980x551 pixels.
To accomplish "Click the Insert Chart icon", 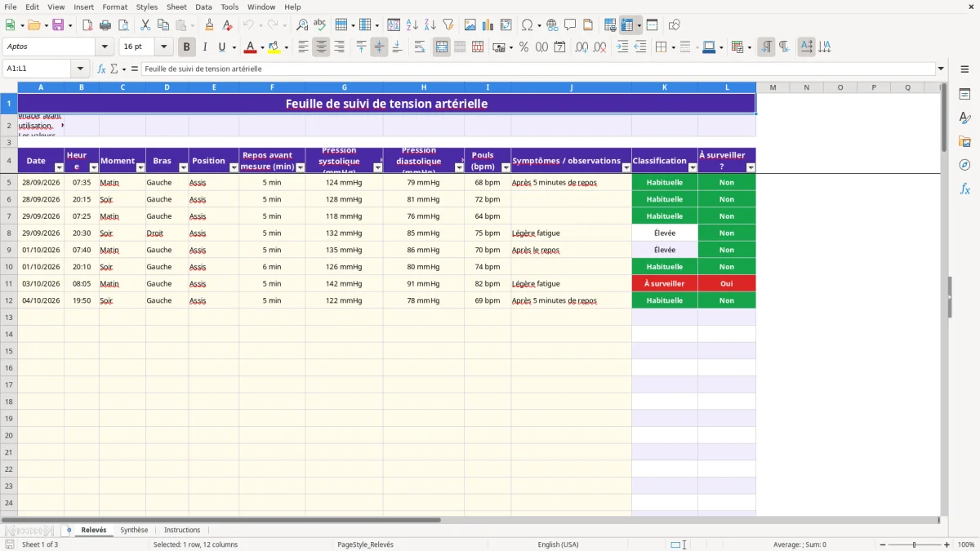I will [x=488, y=25].
